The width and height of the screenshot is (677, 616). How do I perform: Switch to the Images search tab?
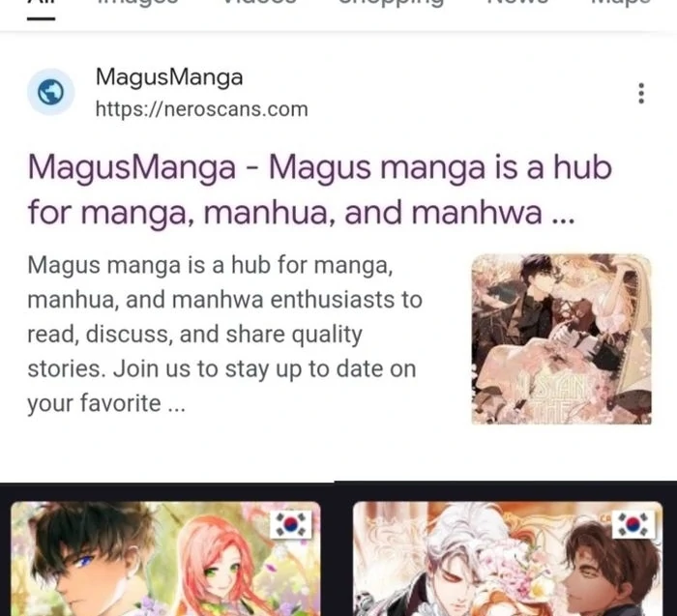pyautogui.click(x=136, y=2)
